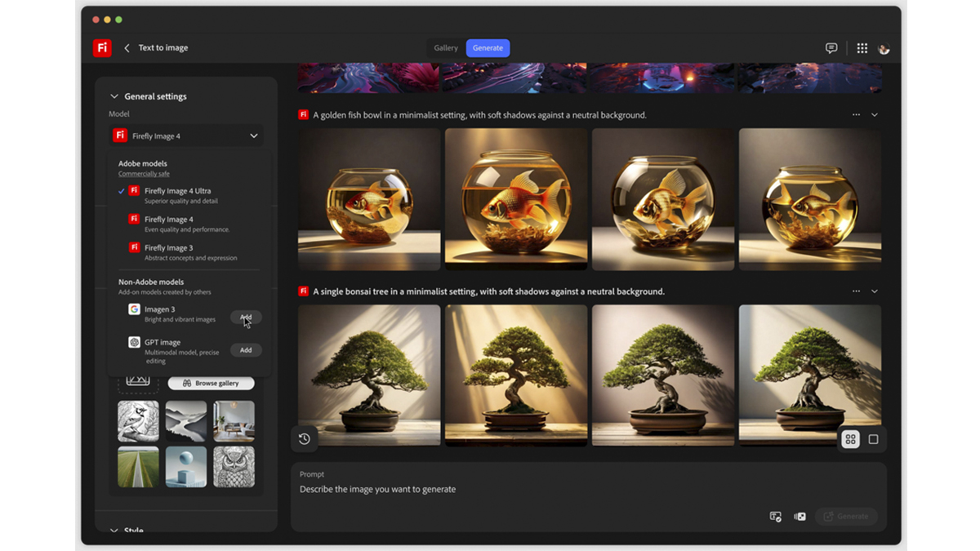Click the Browse gallery button

(x=211, y=383)
